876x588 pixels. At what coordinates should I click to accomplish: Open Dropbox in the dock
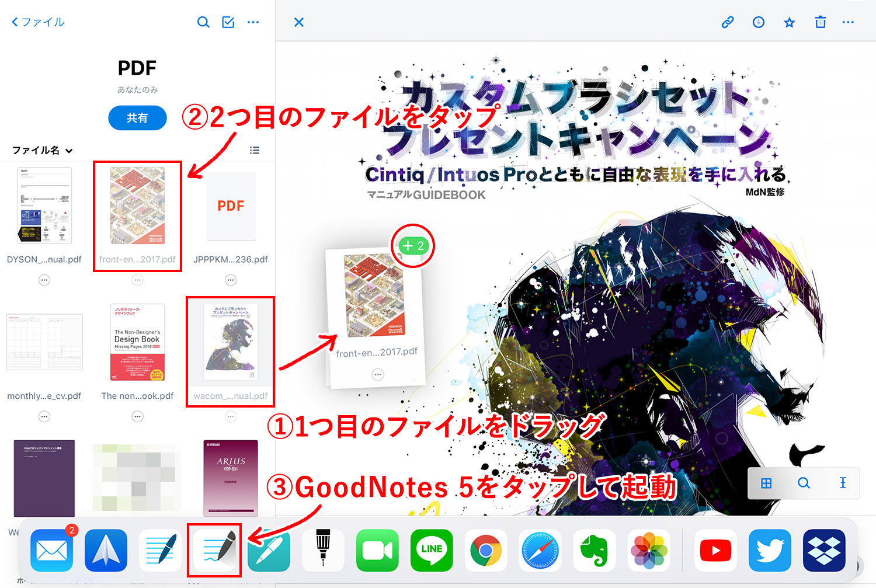coord(825,551)
